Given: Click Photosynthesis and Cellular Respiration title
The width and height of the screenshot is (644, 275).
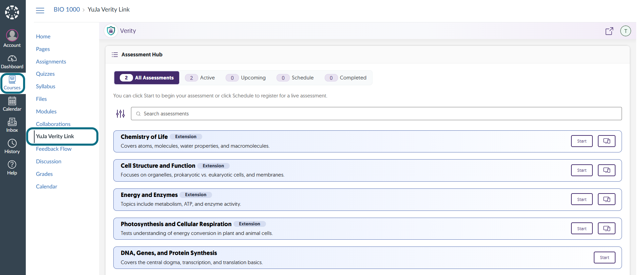Looking at the screenshot, I should point(176,224).
